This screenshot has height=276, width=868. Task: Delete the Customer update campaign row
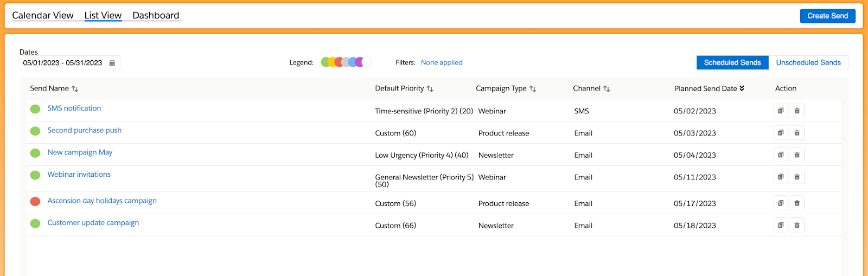click(797, 225)
